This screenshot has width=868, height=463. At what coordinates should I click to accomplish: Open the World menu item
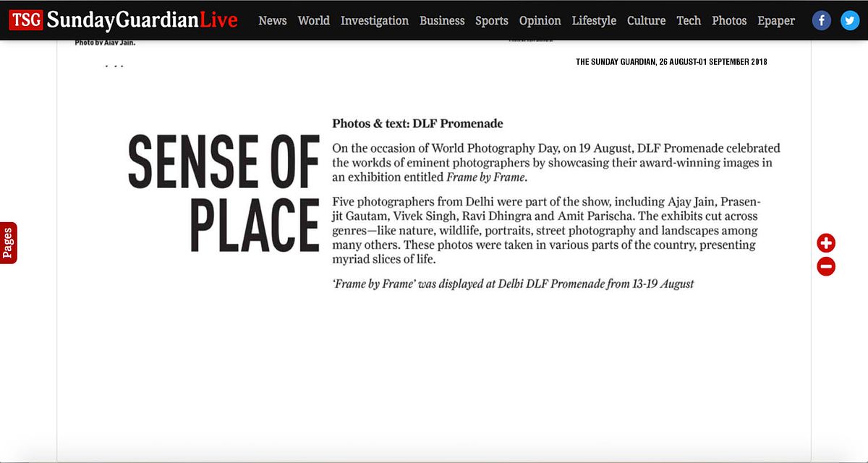click(x=313, y=20)
